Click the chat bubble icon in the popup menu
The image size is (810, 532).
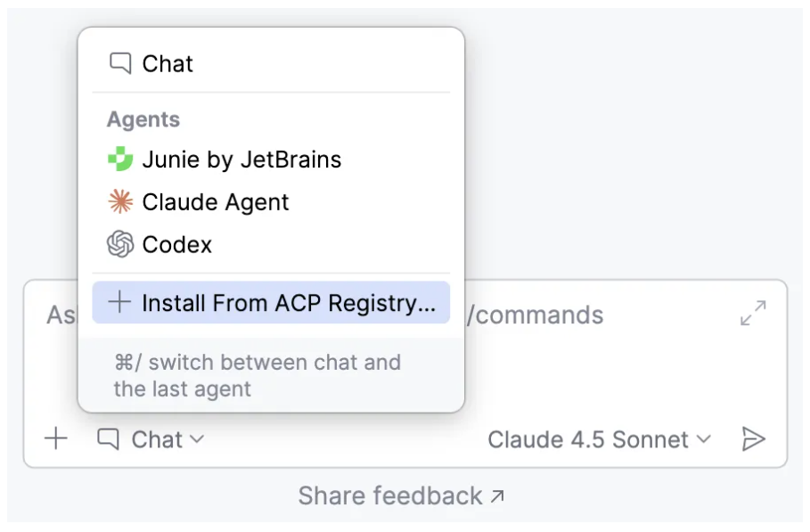pyautogui.click(x=120, y=63)
